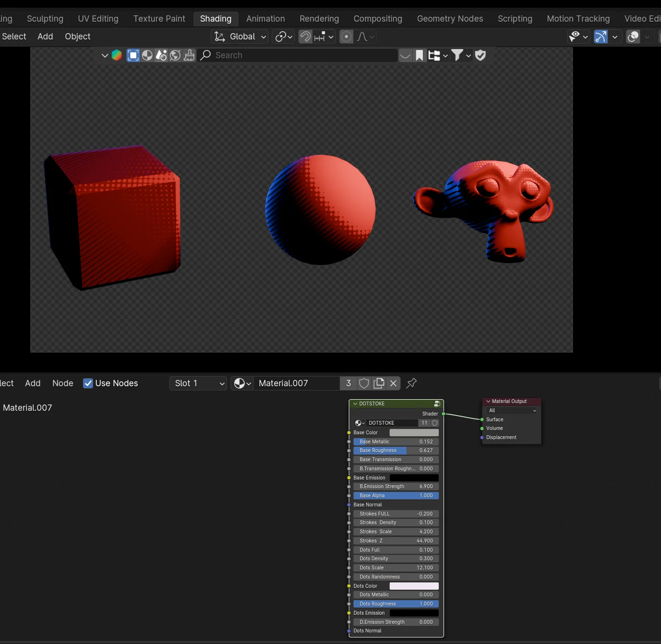Viewport: 661px width, 644px height.
Task: Toggle the snapping magnet button
Action: tap(305, 37)
